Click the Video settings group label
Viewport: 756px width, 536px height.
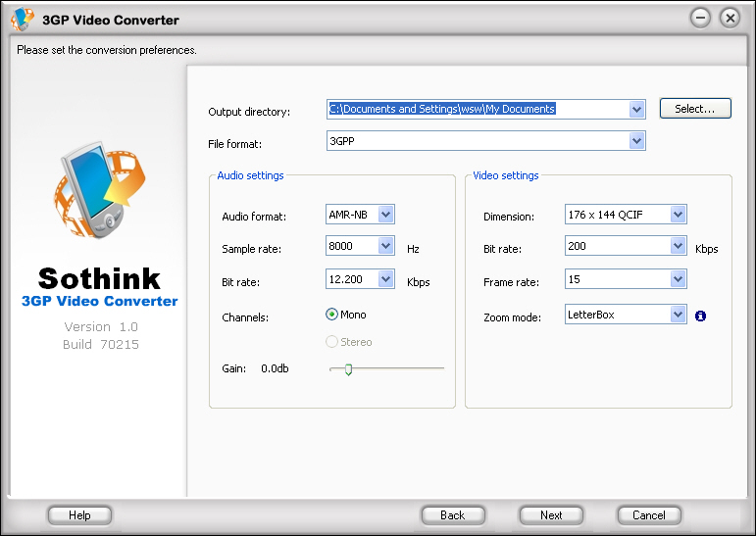click(x=505, y=175)
